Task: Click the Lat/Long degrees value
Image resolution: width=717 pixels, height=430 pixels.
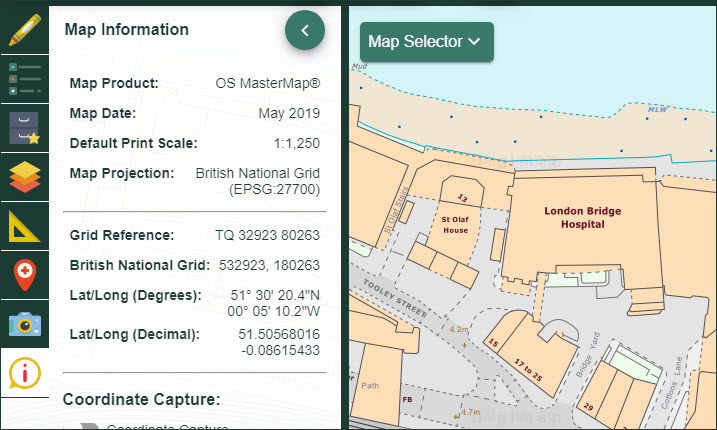Action: pyautogui.click(x=275, y=303)
